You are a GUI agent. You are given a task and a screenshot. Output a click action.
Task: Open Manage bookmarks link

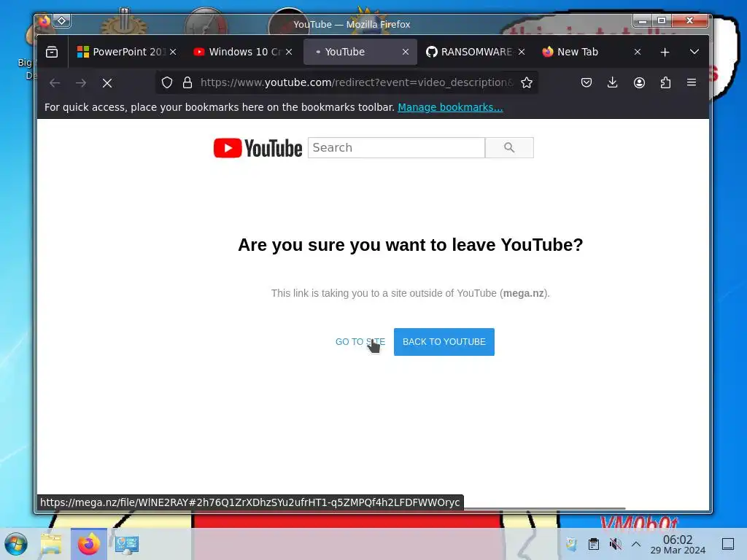[450, 107]
